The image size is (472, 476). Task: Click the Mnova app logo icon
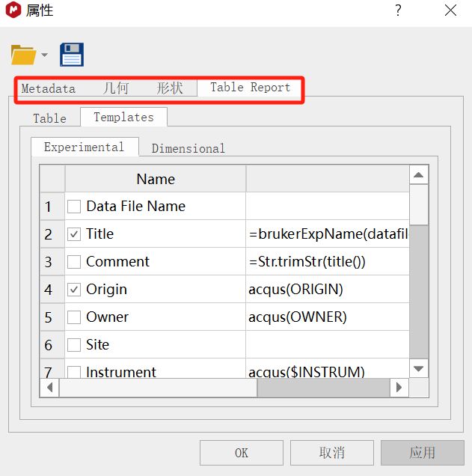pos(13,10)
